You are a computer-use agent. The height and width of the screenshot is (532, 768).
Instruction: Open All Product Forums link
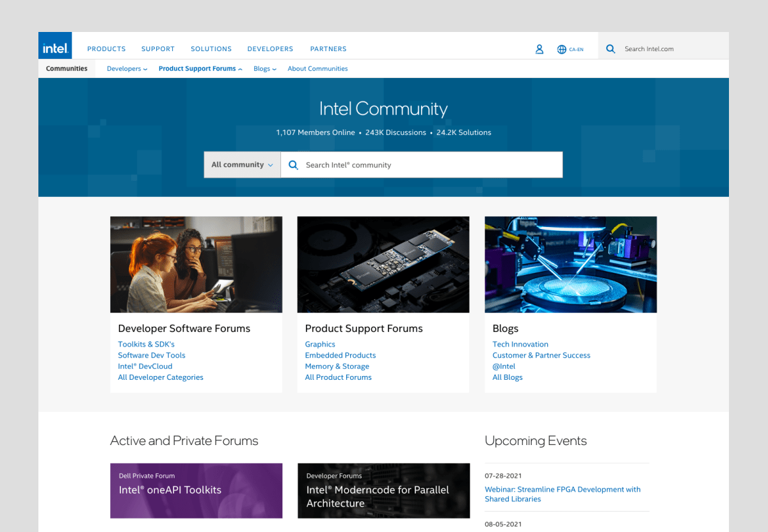338,377
